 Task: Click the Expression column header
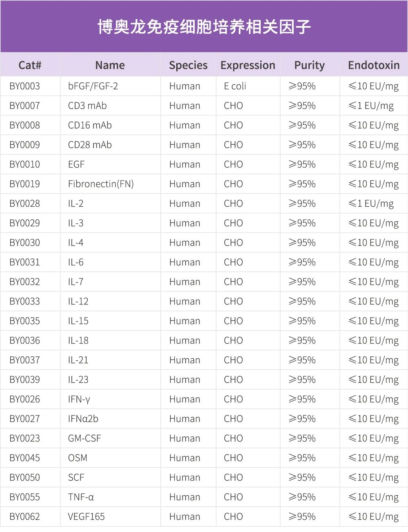248,65
